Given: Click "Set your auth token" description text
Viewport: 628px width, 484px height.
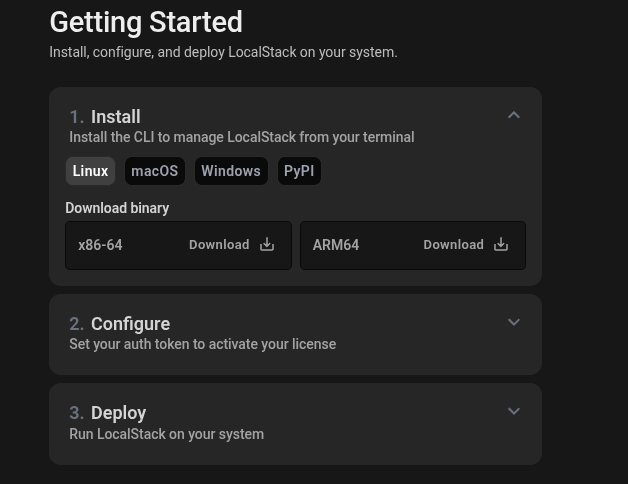Looking at the screenshot, I should 202,344.
